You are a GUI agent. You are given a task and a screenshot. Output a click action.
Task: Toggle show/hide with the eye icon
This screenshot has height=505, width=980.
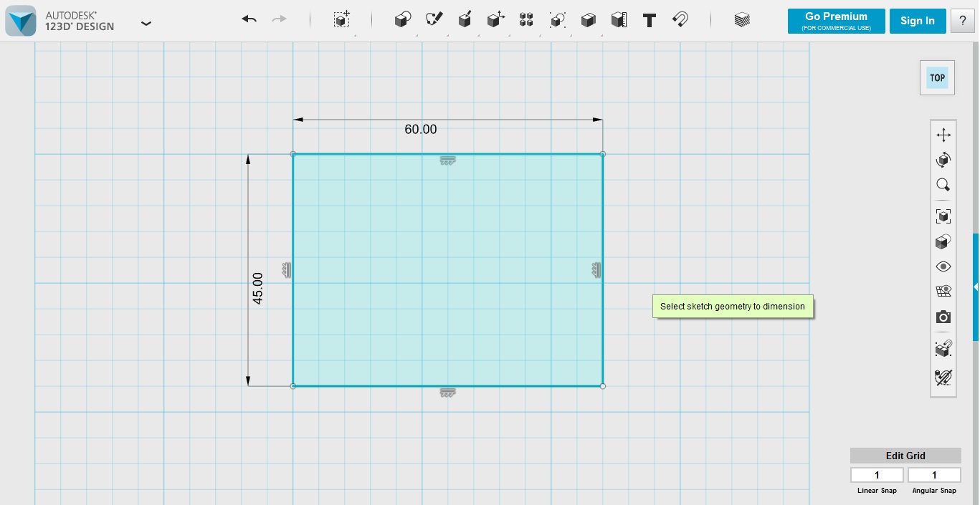(x=943, y=266)
